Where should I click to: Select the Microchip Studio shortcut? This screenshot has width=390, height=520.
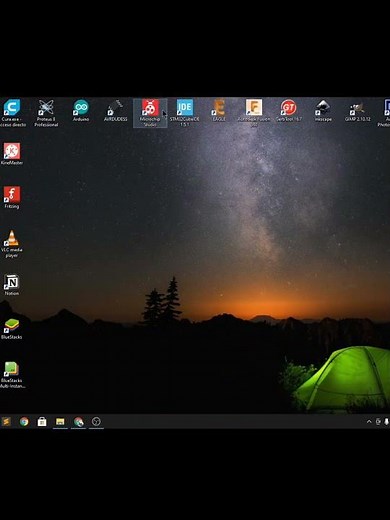[x=150, y=113]
